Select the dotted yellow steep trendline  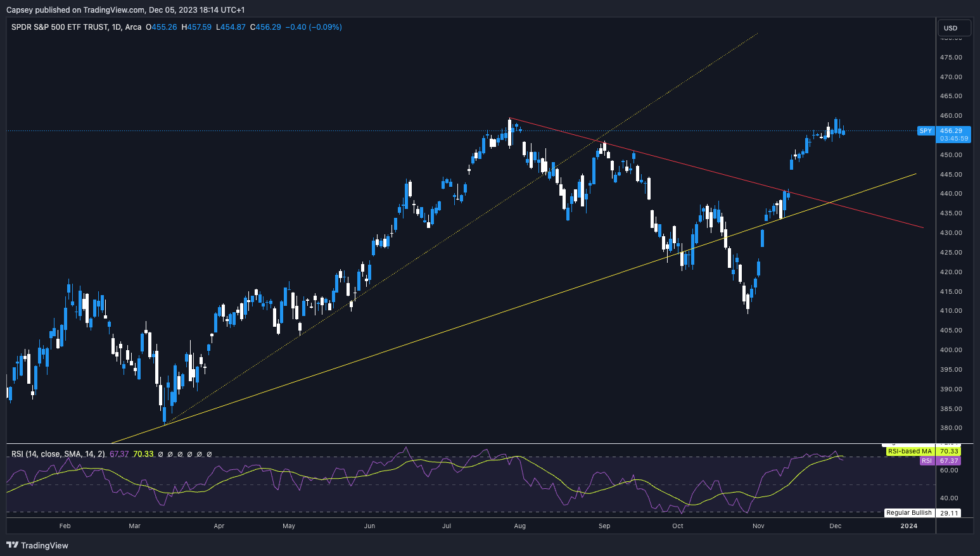coord(665,96)
